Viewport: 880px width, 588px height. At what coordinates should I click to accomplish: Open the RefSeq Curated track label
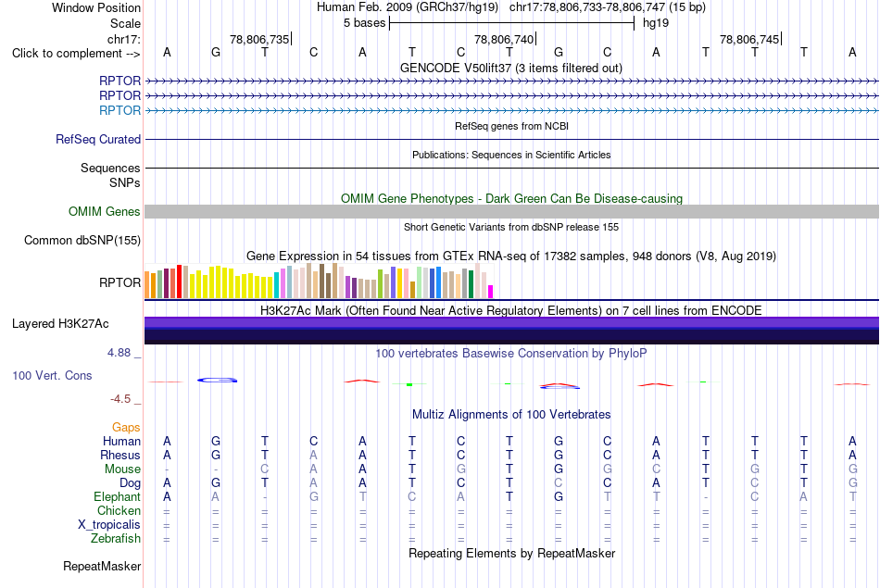[97, 139]
